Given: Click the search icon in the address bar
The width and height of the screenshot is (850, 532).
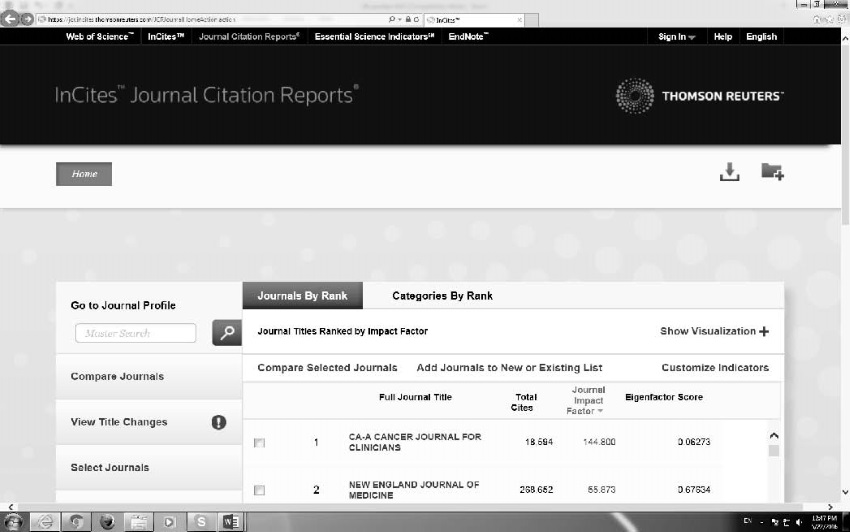Looking at the screenshot, I should click(391, 20).
